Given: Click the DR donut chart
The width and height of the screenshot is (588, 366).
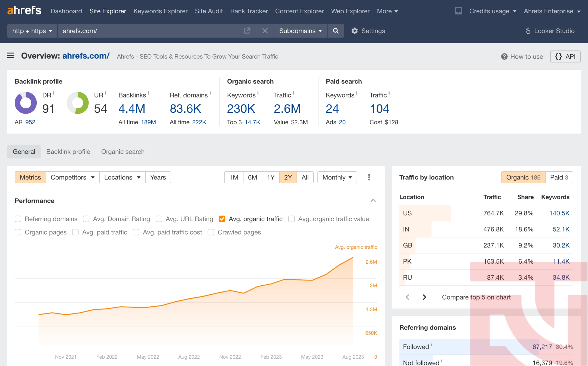Looking at the screenshot, I should coord(26,103).
